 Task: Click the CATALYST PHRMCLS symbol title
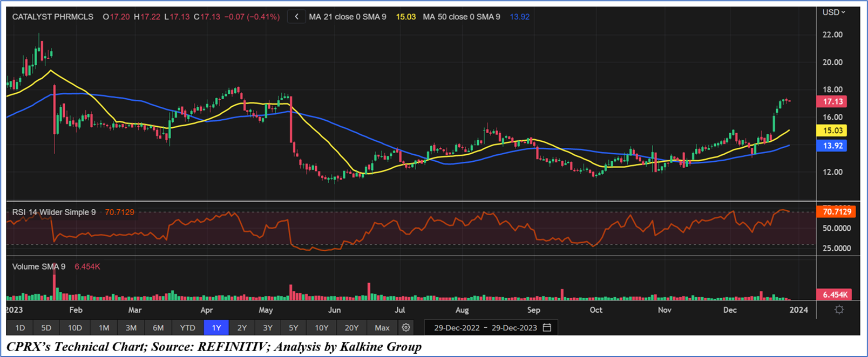pyautogui.click(x=53, y=17)
